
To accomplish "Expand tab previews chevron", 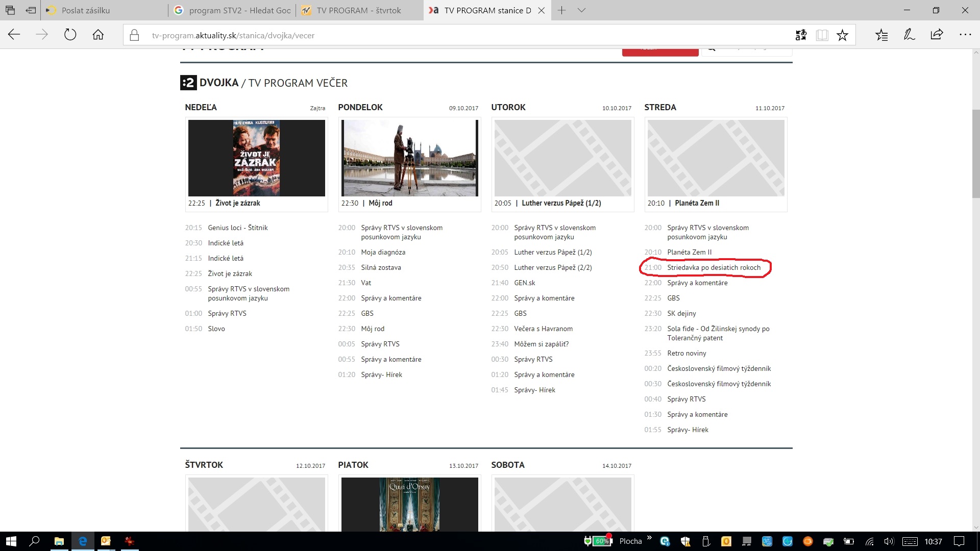I will pos(581,10).
